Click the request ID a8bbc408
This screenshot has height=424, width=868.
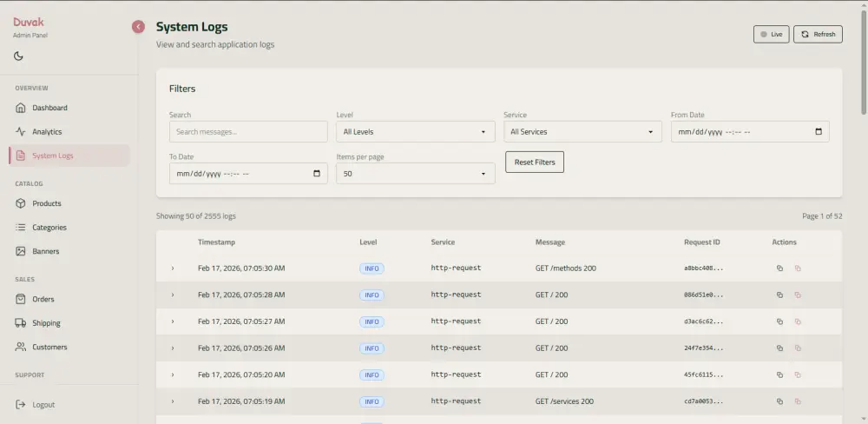click(704, 268)
